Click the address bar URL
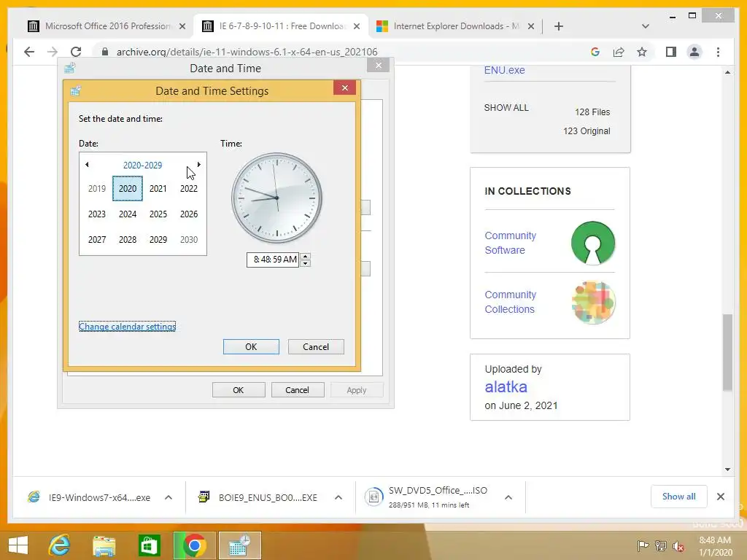The image size is (747, 560). pyautogui.click(x=247, y=52)
